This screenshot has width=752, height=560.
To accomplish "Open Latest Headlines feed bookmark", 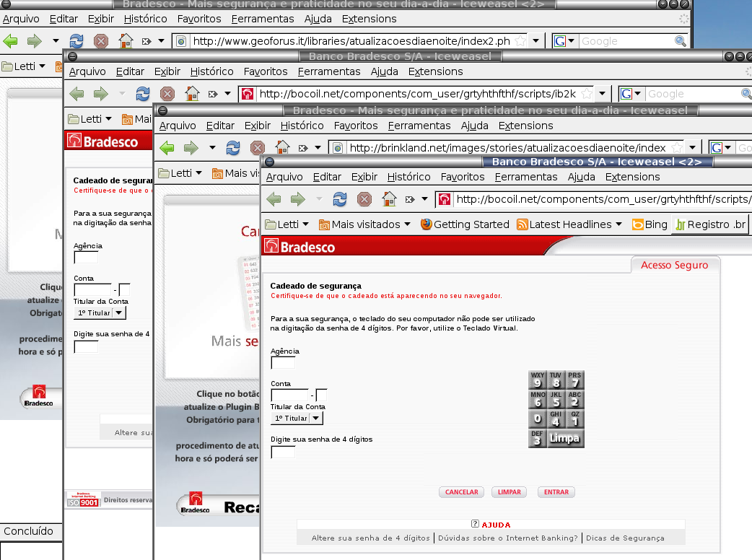I will click(x=564, y=224).
